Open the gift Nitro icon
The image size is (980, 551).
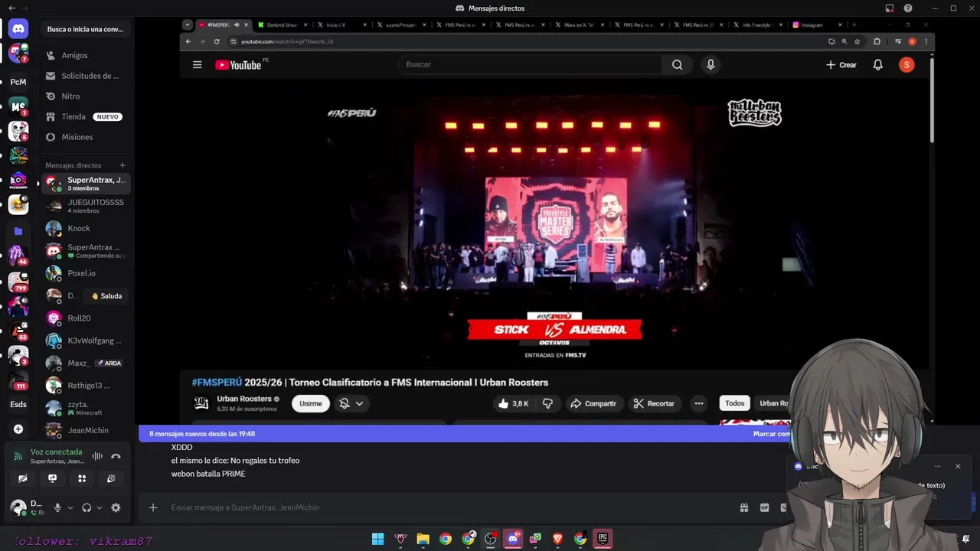[x=743, y=507]
